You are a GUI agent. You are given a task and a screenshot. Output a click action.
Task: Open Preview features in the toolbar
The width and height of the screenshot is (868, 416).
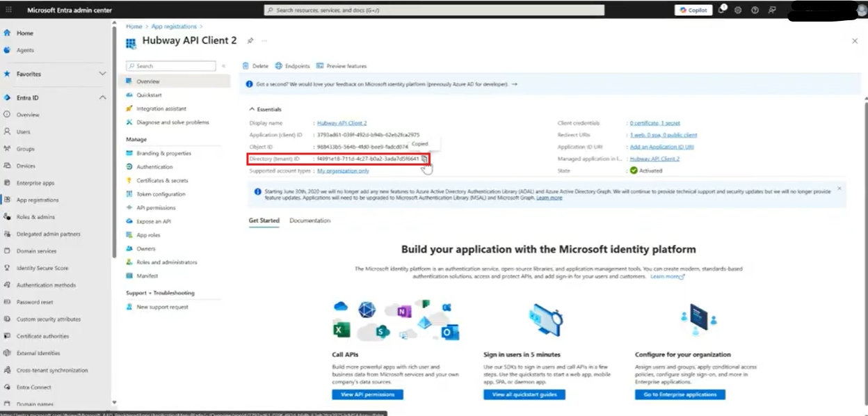click(x=341, y=66)
